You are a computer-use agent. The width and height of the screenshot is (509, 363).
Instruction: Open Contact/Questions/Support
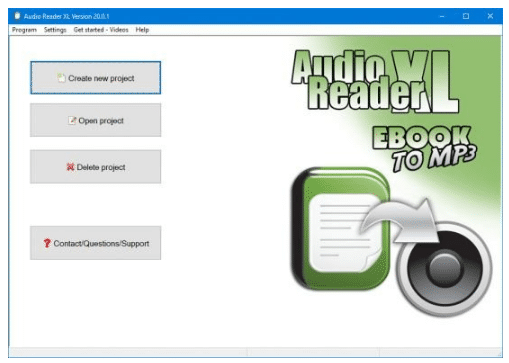click(x=96, y=243)
